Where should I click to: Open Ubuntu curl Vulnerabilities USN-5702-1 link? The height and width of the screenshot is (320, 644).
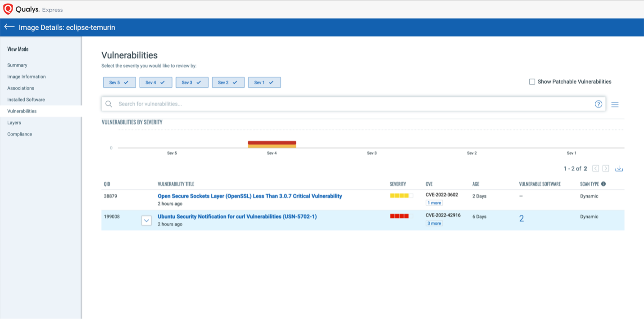237,216
